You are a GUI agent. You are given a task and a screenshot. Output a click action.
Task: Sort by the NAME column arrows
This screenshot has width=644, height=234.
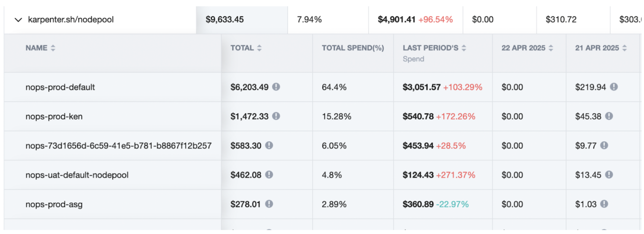coord(53,48)
